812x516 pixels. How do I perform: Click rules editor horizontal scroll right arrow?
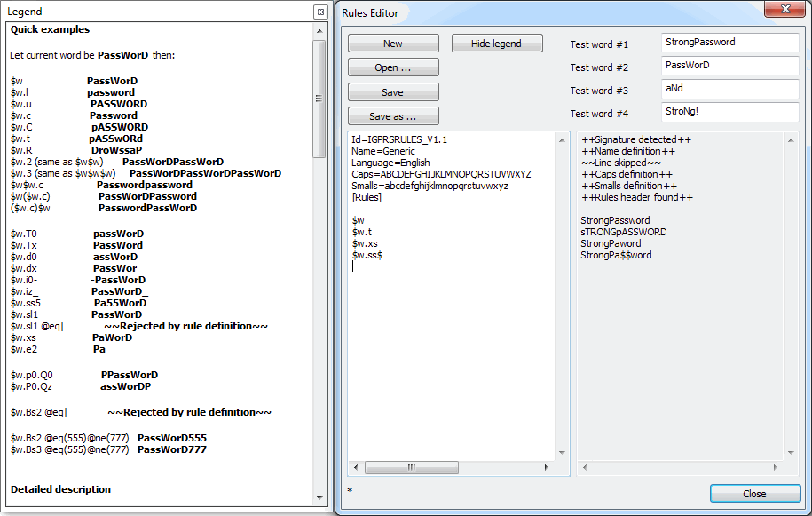pyautogui.click(x=547, y=467)
